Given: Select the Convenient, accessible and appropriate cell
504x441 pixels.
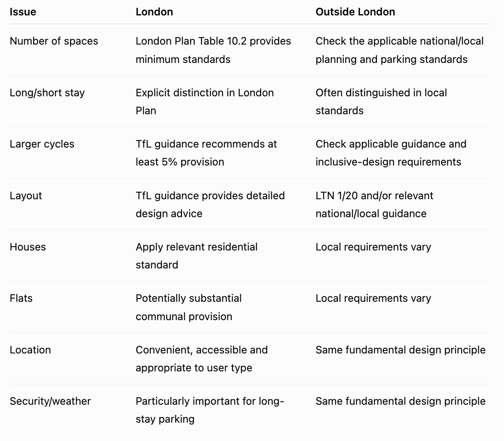Looking at the screenshot, I should click(x=202, y=358).
